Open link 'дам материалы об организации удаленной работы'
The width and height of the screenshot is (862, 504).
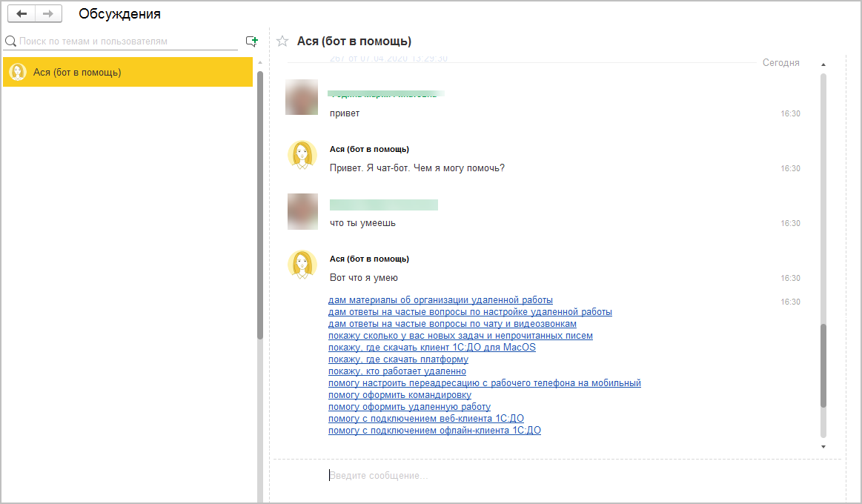pos(440,300)
